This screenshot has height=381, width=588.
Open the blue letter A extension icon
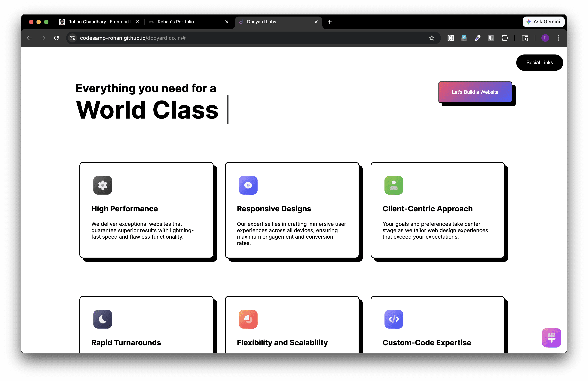coord(464,38)
